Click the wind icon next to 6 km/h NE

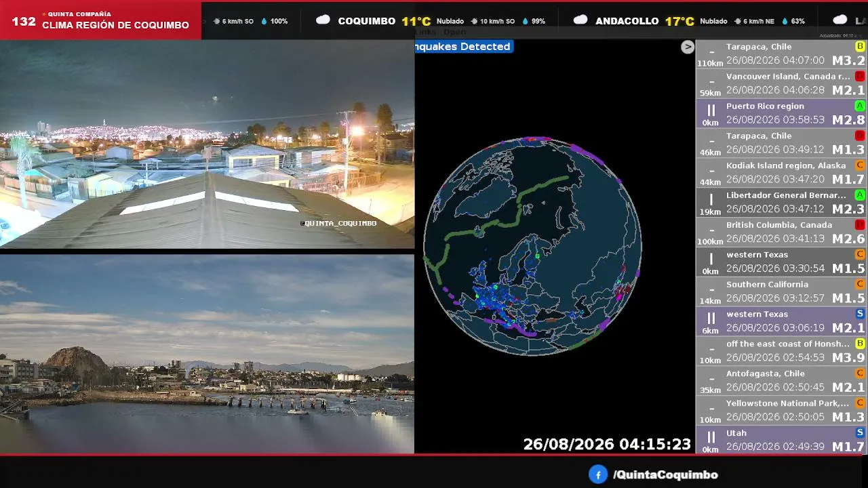pyautogui.click(x=737, y=21)
